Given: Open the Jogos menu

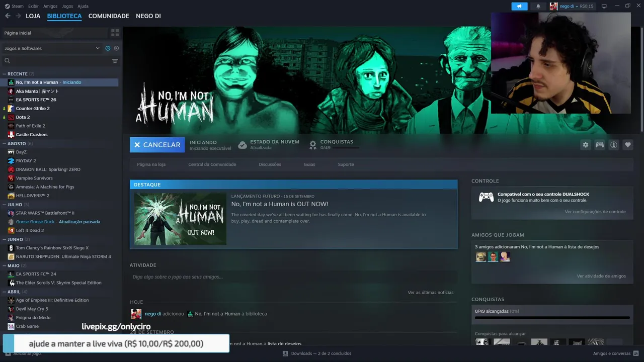Looking at the screenshot, I should [67, 6].
